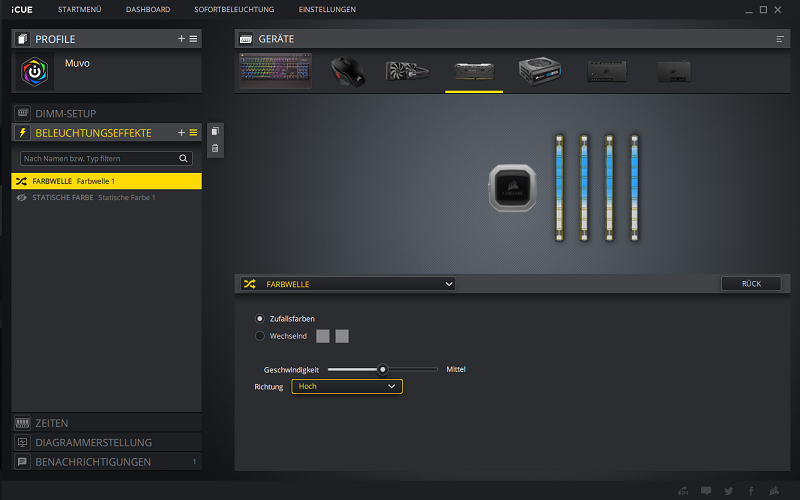Select the Wechselnd radio option
Screen dimensions: 800x500
click(260, 336)
